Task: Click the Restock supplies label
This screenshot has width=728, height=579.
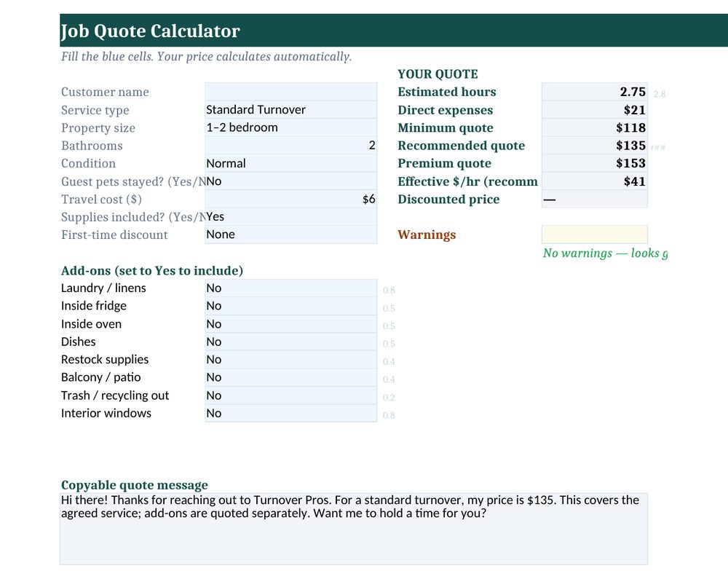Action: [x=105, y=359]
